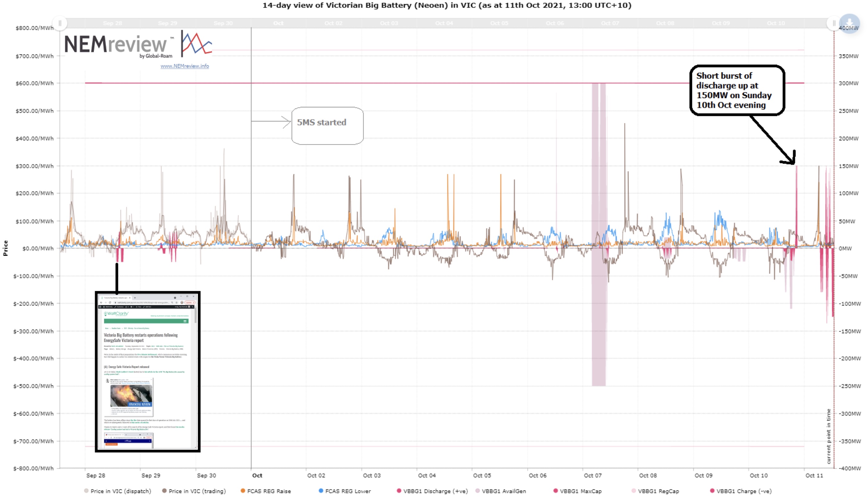Toggle Price in VIC (trading) series
Image resolution: width=868 pixels, height=501 pixels.
click(x=194, y=491)
